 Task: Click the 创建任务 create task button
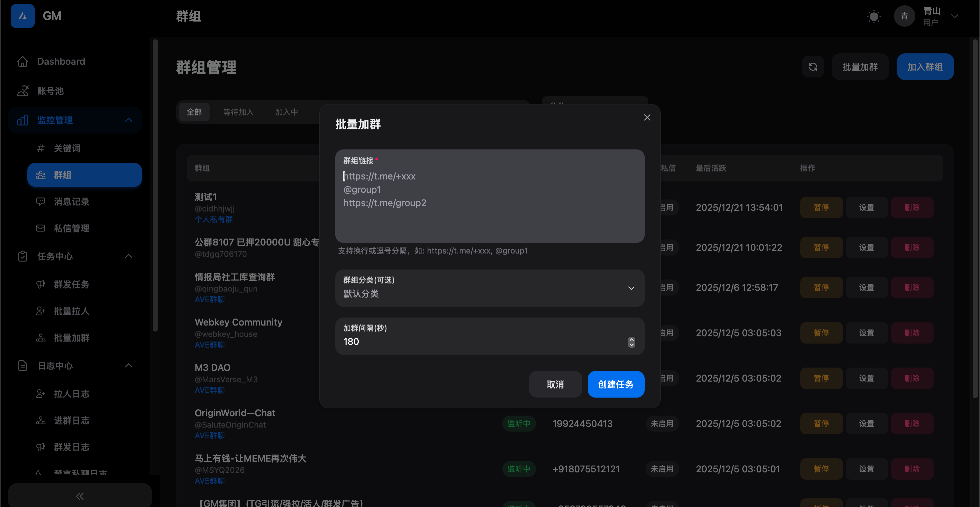point(616,384)
